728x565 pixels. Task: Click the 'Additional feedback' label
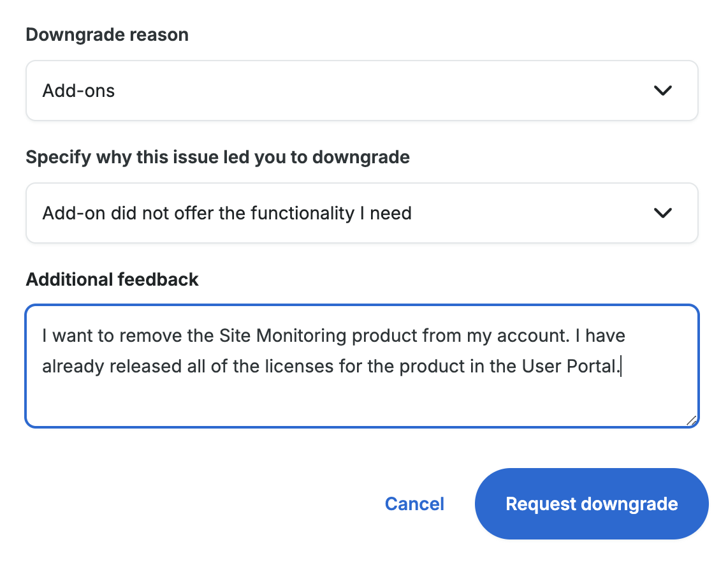point(112,279)
